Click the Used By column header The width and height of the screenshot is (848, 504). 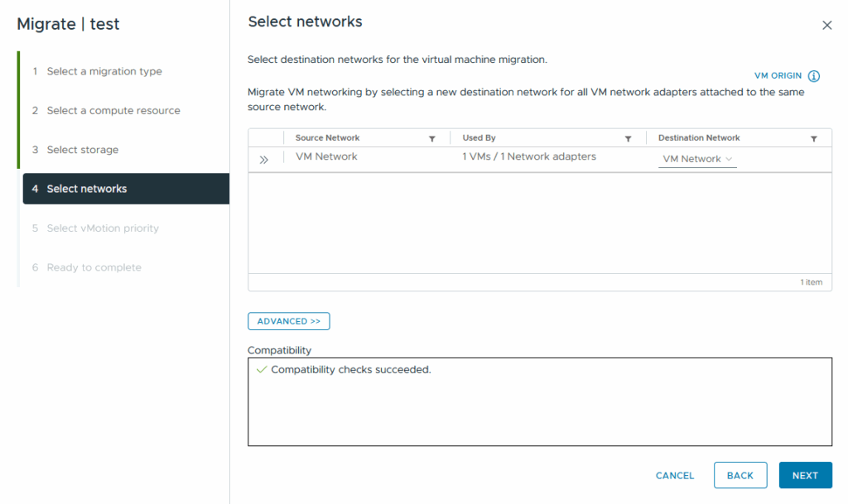pyautogui.click(x=479, y=137)
